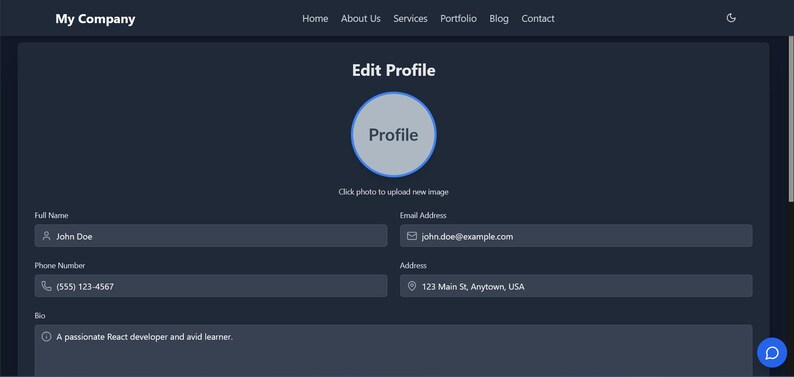Open the Services menu item
The height and width of the screenshot is (377, 794).
(x=410, y=18)
